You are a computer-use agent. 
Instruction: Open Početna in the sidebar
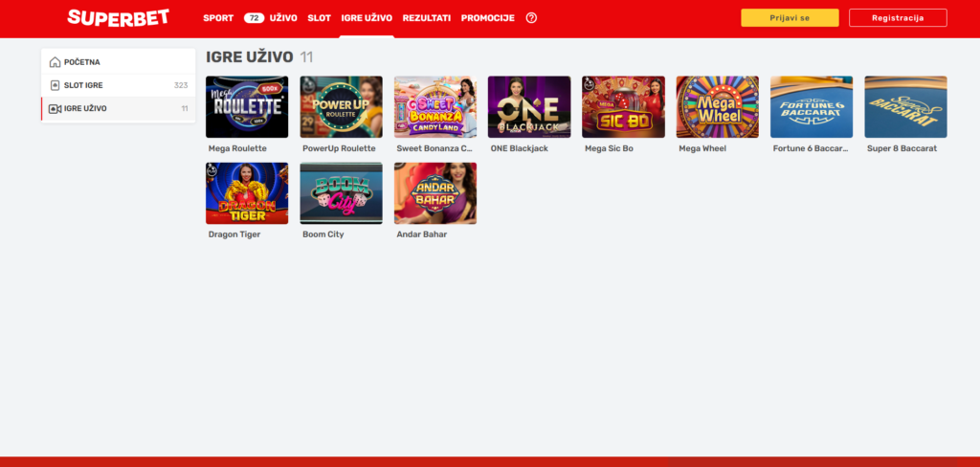coord(118,62)
